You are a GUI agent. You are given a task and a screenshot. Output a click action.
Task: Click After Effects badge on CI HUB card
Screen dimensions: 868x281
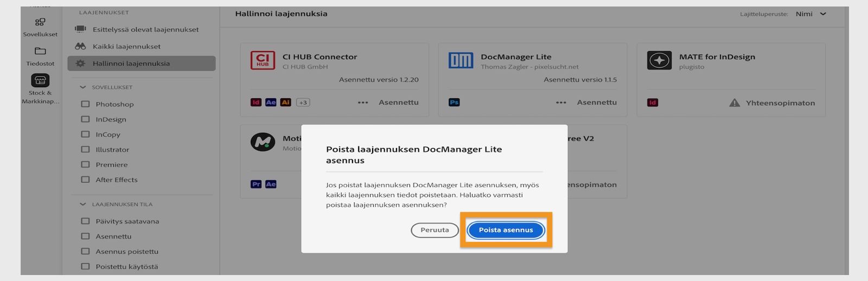pyautogui.click(x=271, y=103)
